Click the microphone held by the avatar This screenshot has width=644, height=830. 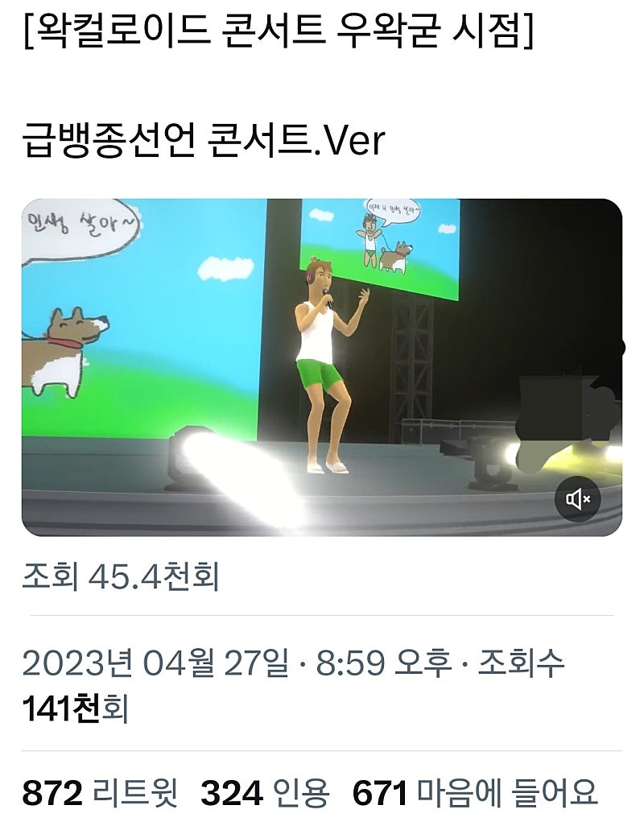[x=328, y=298]
